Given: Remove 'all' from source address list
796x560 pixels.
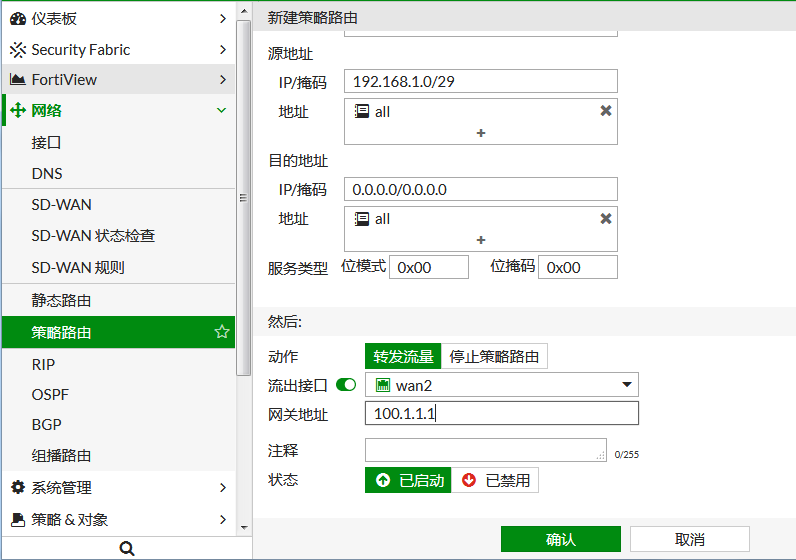Looking at the screenshot, I should [605, 111].
